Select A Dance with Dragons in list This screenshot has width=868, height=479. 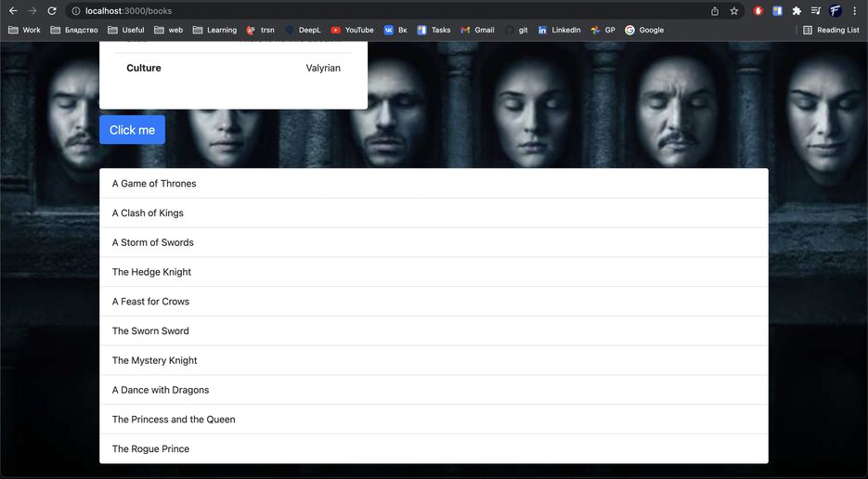(x=434, y=390)
